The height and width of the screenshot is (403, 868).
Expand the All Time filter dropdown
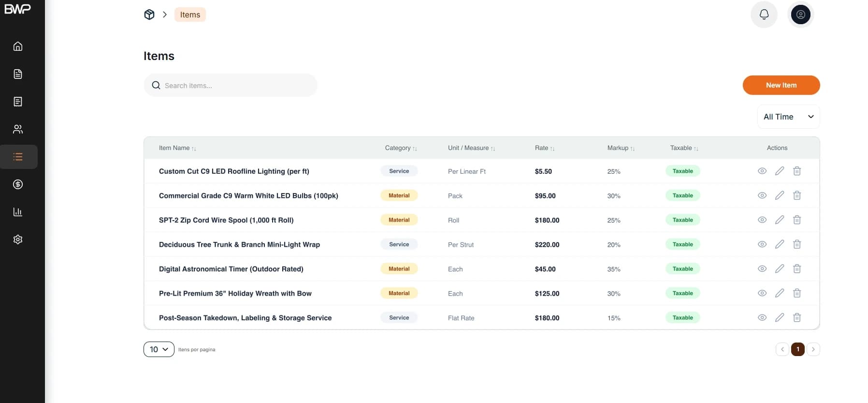(788, 117)
